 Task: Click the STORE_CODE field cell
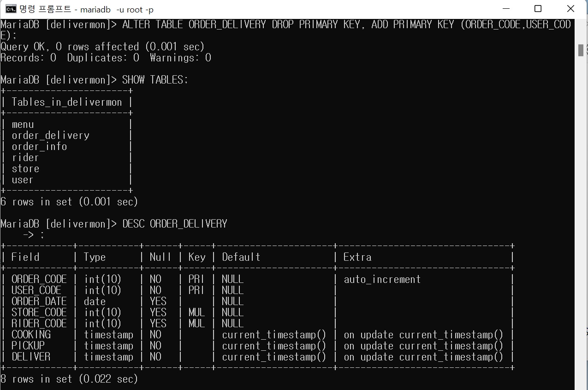(x=39, y=312)
